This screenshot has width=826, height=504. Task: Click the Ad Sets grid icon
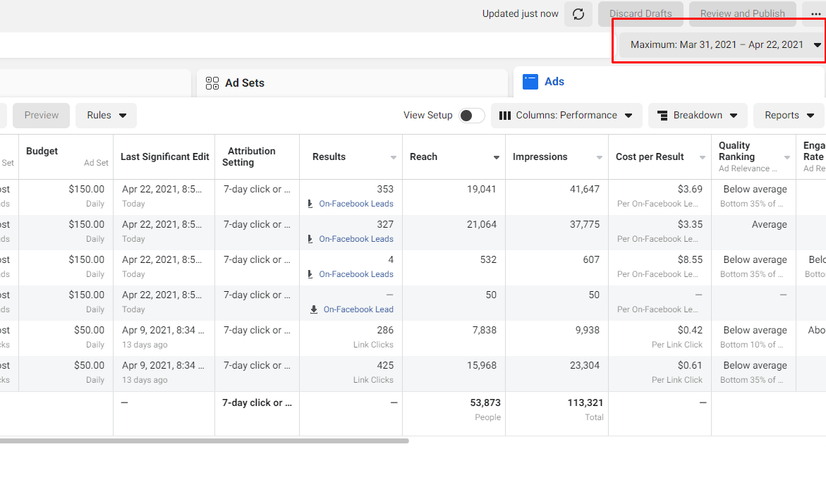point(212,83)
